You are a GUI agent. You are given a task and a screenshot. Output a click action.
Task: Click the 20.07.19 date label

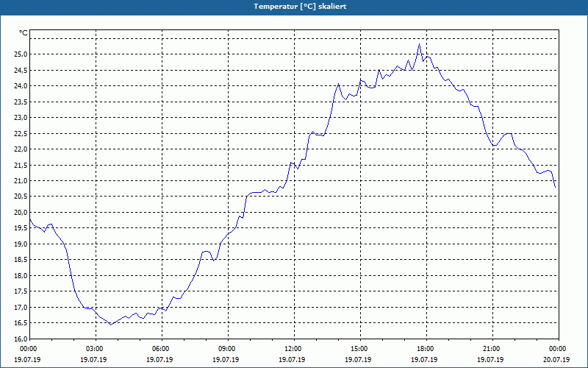pos(556,359)
